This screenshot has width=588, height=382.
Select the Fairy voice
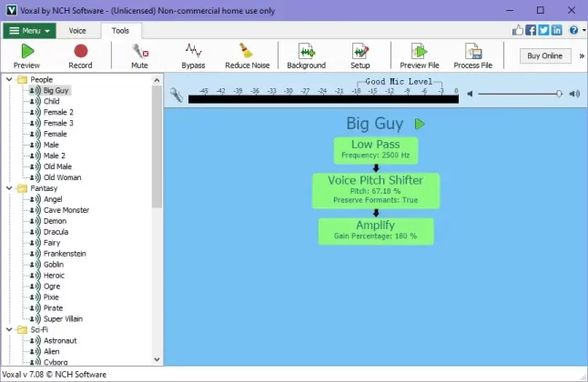coord(52,243)
